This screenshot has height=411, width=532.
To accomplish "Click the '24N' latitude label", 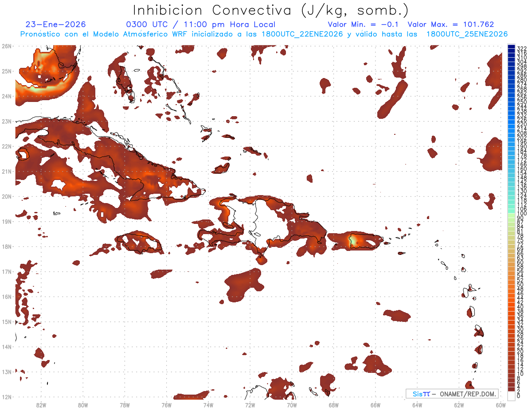I will pos(6,96).
